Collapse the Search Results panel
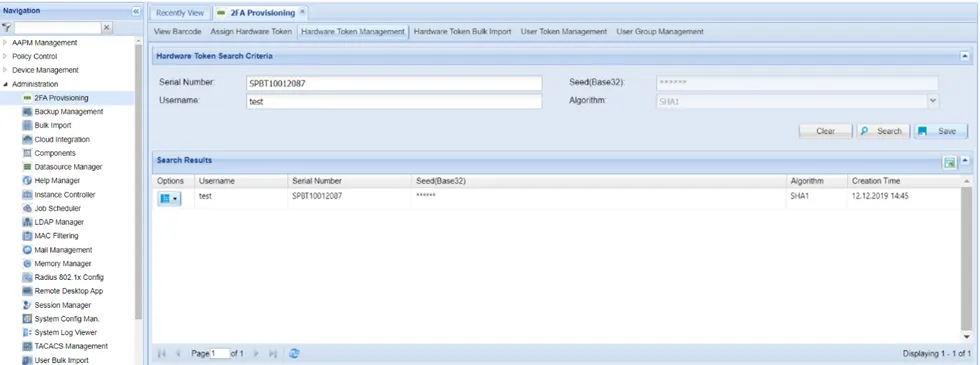This screenshot has height=365, width=980. (964, 161)
